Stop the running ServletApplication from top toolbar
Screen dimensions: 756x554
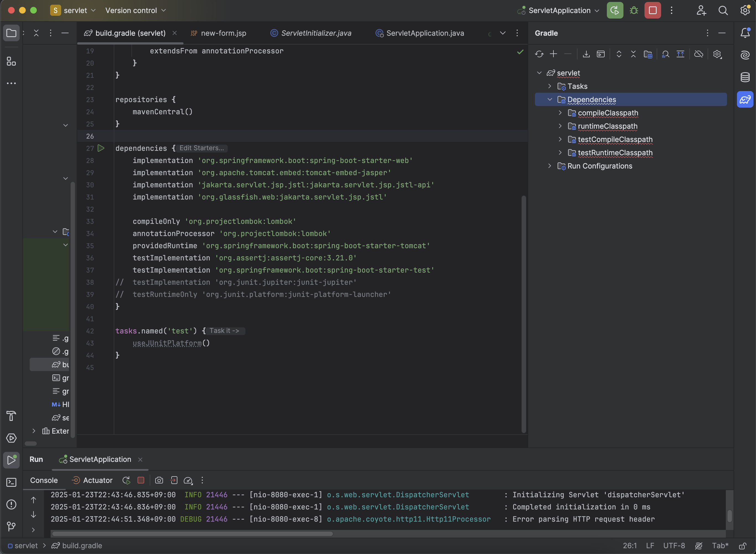653,11
